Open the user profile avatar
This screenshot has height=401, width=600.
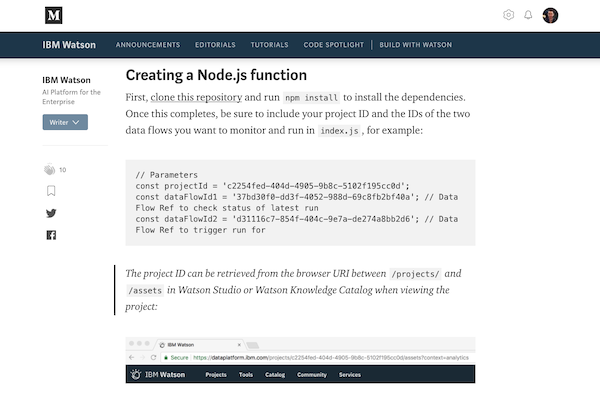pyautogui.click(x=550, y=15)
